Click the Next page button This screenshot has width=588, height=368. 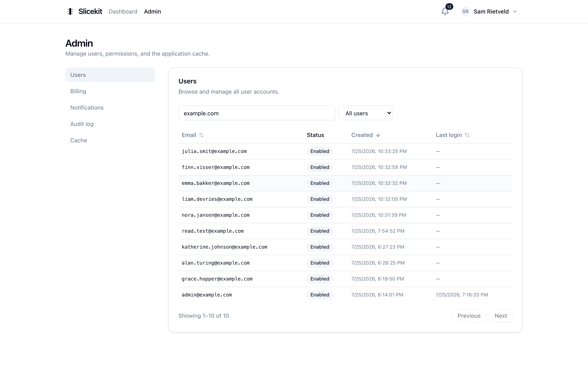[501, 316]
